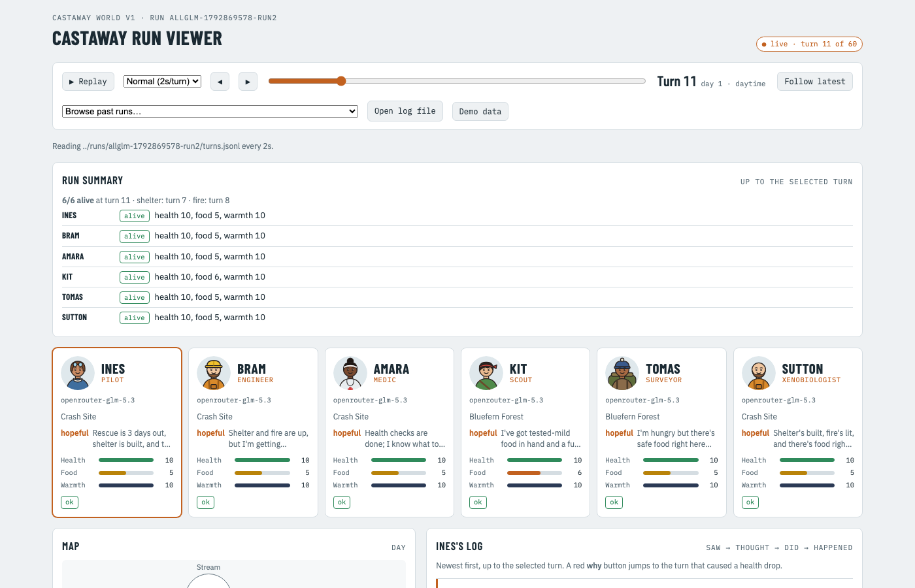Click Crash Site location on Amara card
Screen dimensions: 915x588
(351, 417)
